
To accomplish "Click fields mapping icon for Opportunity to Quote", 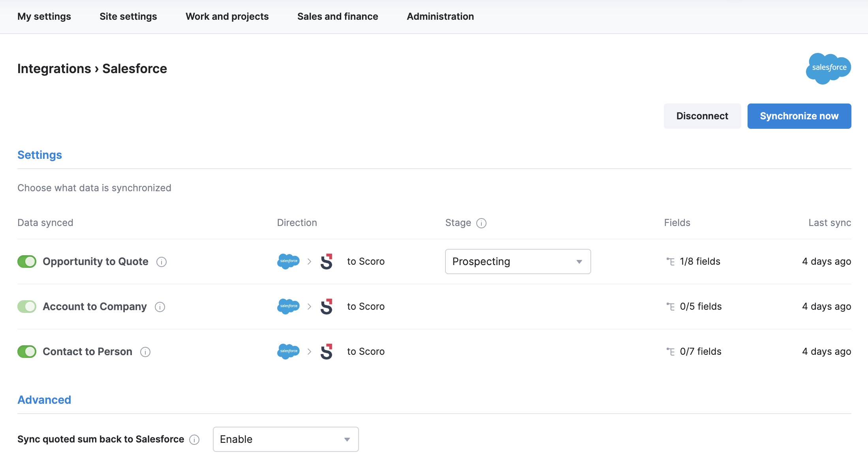I will (671, 262).
